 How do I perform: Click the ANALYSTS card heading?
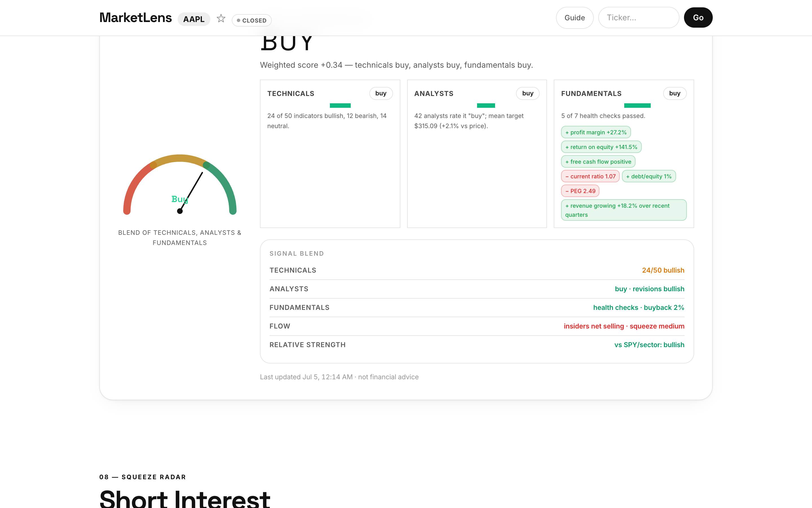point(434,94)
